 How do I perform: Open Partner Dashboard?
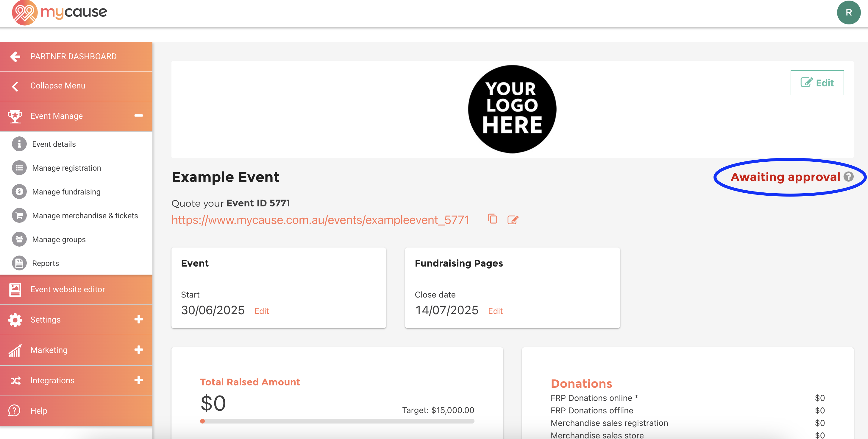point(76,57)
